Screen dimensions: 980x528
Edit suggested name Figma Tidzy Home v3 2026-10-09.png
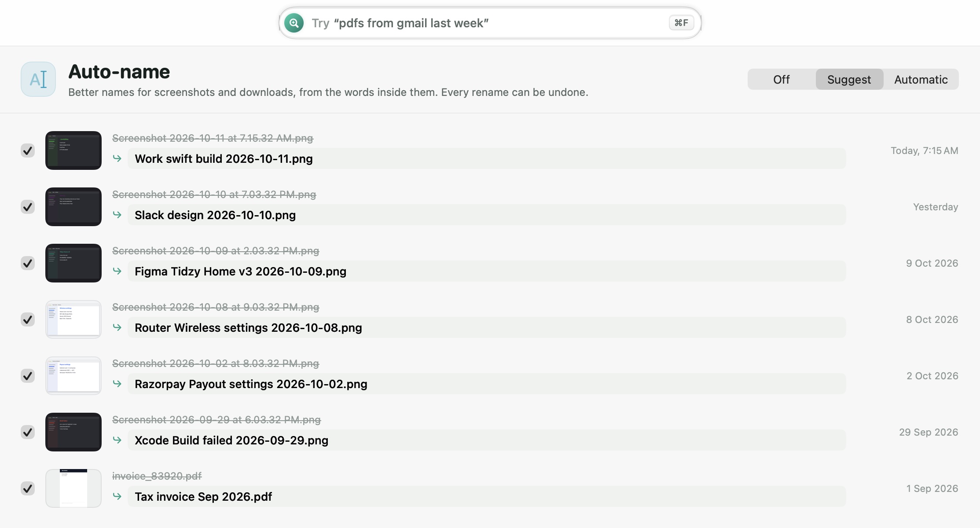[487, 271]
